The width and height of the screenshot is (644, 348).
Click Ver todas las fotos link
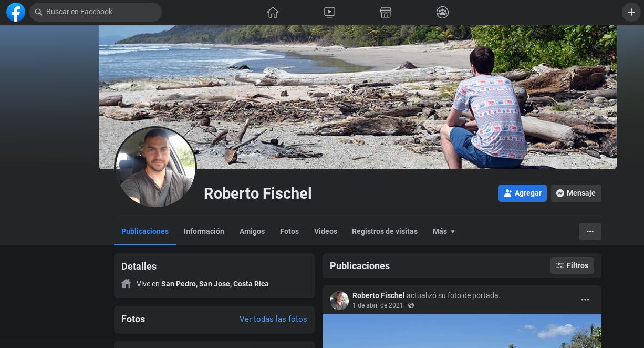pos(273,319)
